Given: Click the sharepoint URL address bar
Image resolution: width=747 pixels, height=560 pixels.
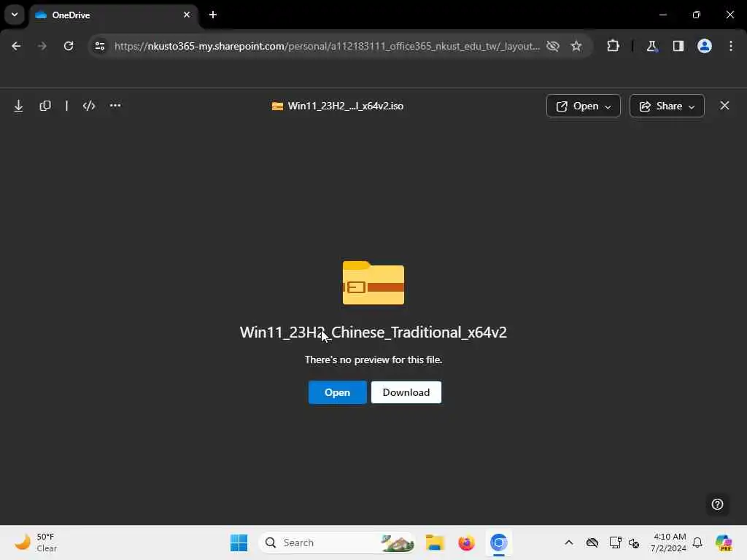Looking at the screenshot, I should pos(327,46).
